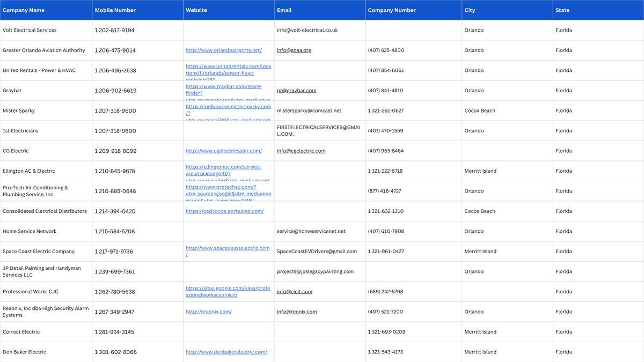Viewport: 644px width, 362px height.
Task: Select the CG Electric company cell
Action: point(46,151)
